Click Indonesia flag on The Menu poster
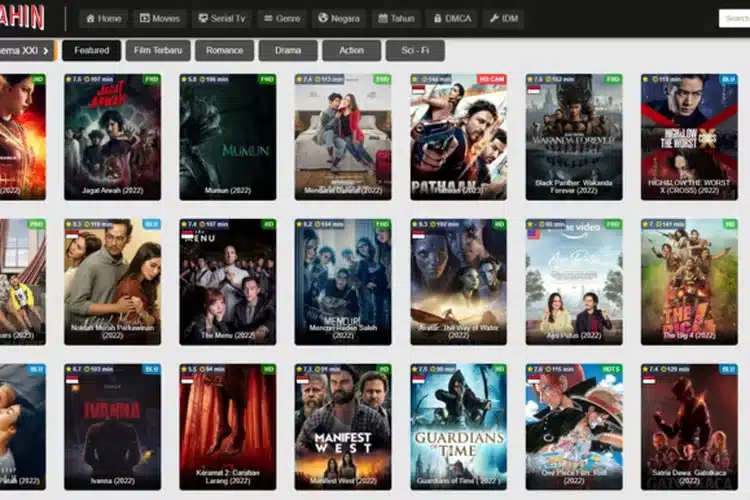Image resolution: width=750 pixels, height=500 pixels. (x=188, y=234)
